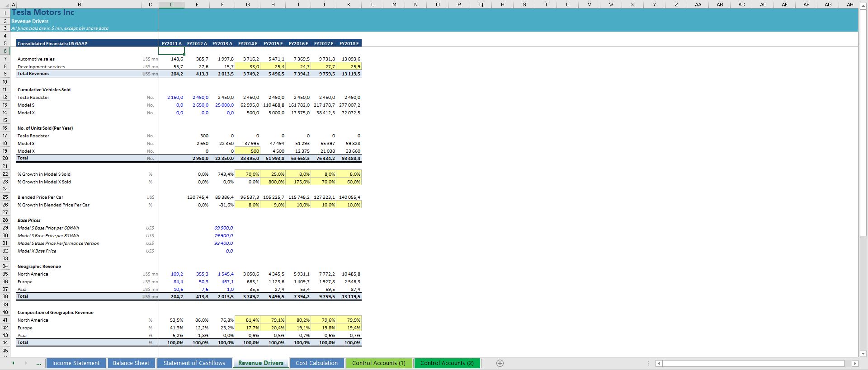Click North America FY2011 revenue 109,2

[172, 274]
